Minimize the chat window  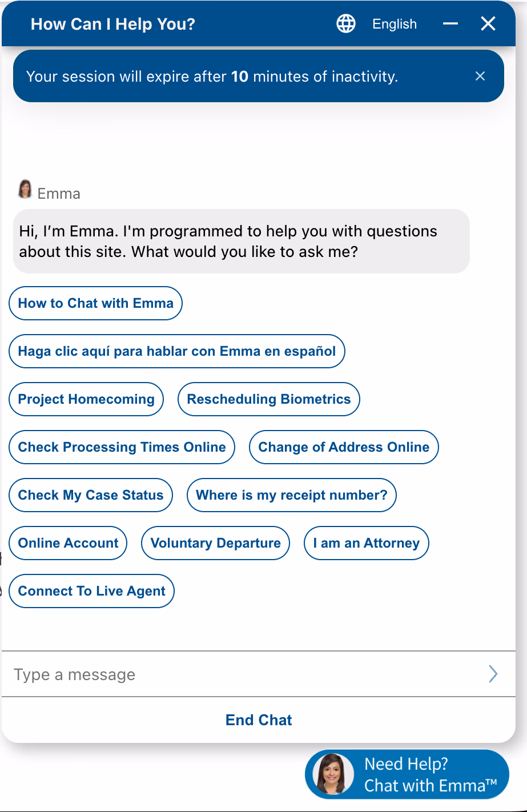point(450,24)
